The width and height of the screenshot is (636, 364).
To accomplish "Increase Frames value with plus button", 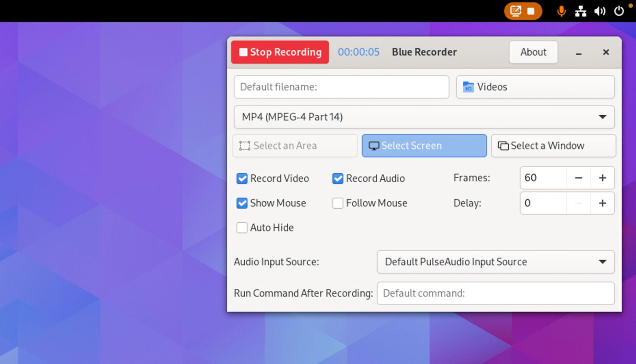I will tap(602, 178).
